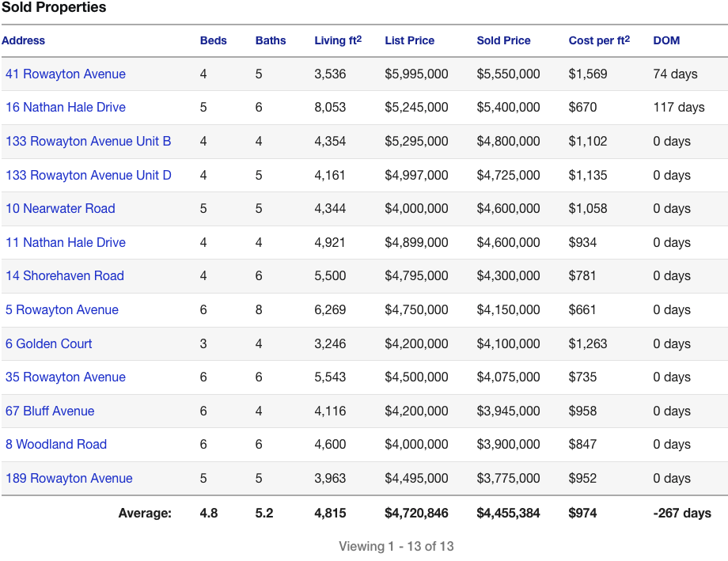Open the 133 Rowayton Avenue Unit D listing
Viewport: 728px width, 561px height.
89,175
